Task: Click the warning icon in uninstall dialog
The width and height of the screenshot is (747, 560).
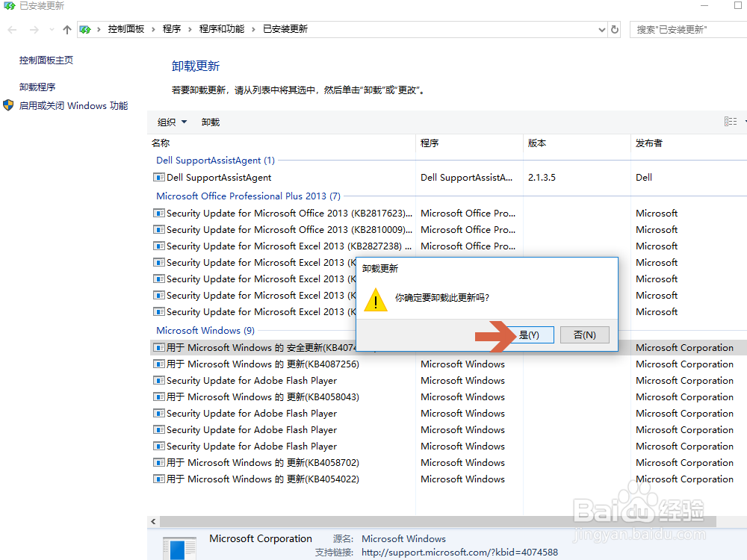Action: 376,299
